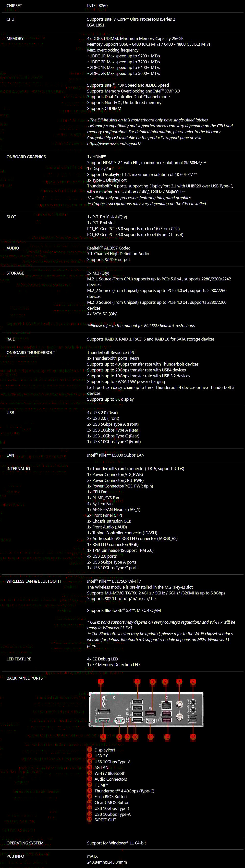Click 'Supports up to 8K display' line

point(110,399)
